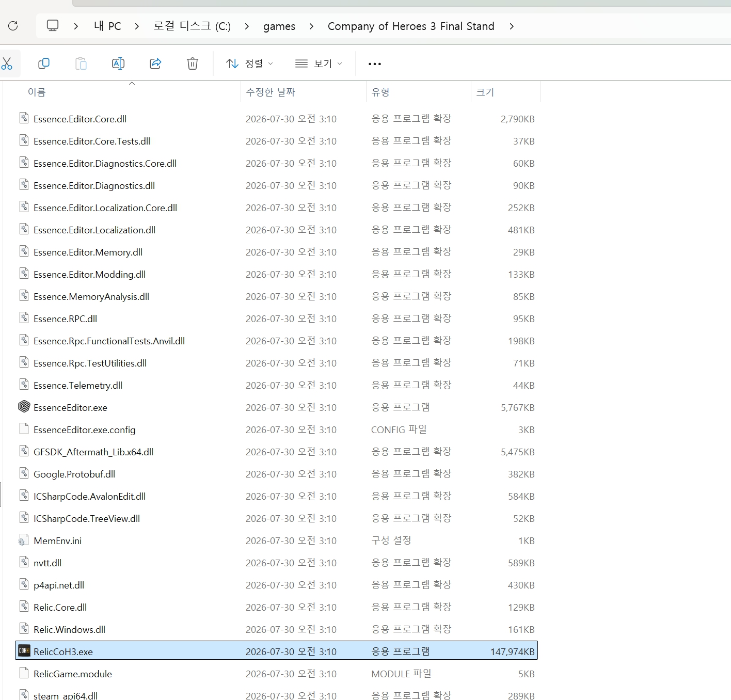Click 구성 설정 type cell of MemEnv.ini
The height and width of the screenshot is (700, 731).
(391, 540)
